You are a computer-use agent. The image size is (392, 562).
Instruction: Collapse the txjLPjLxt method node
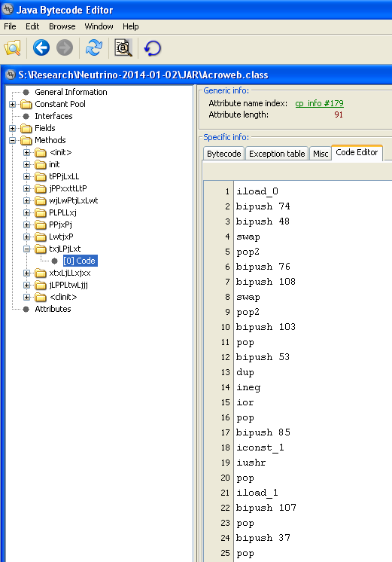pyautogui.click(x=27, y=249)
